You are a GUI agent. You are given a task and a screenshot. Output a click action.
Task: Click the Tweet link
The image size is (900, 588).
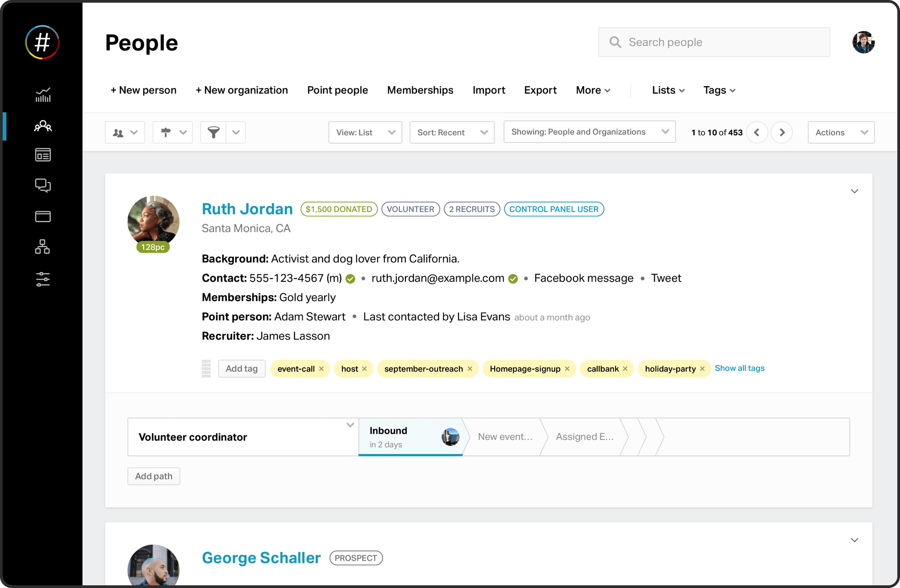[666, 278]
